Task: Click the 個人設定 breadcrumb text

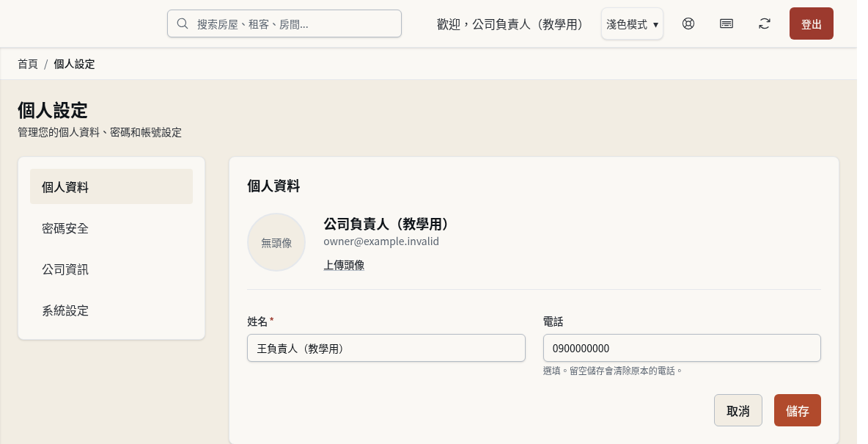Action: click(74, 65)
